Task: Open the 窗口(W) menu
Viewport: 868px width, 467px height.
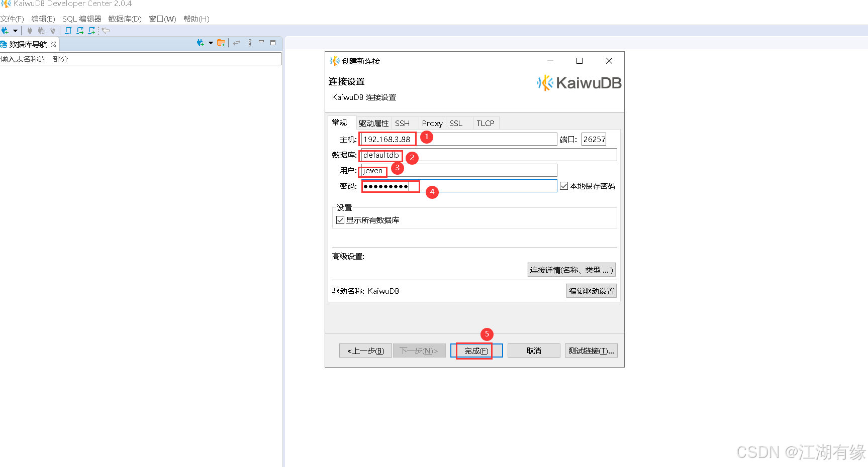Action: click(162, 19)
